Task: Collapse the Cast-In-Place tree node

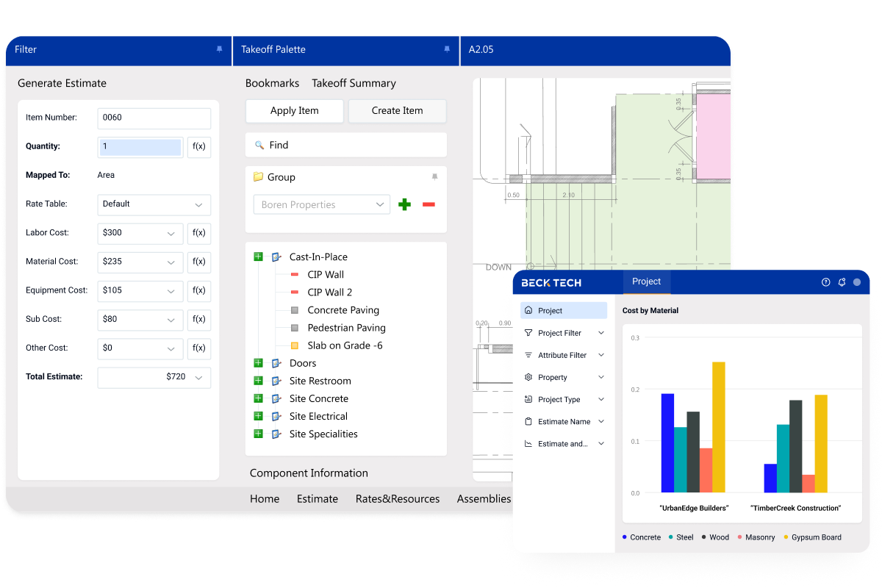Action: (258, 257)
